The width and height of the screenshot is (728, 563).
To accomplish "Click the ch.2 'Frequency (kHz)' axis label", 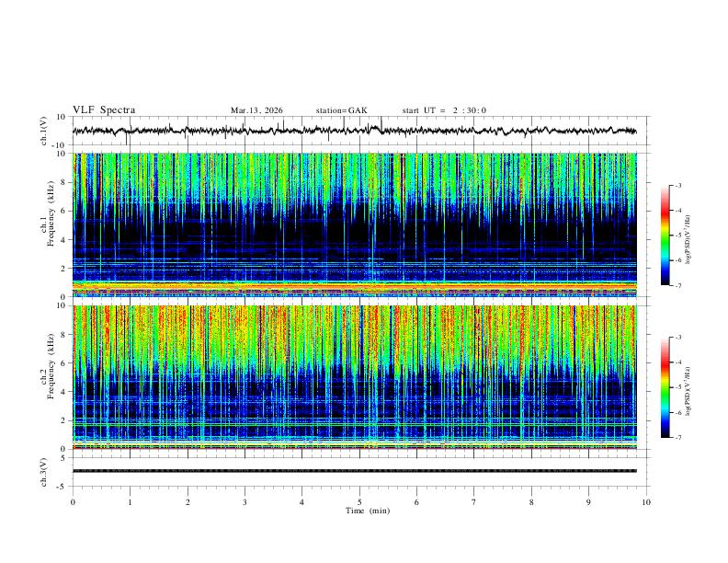I will 51,366.
